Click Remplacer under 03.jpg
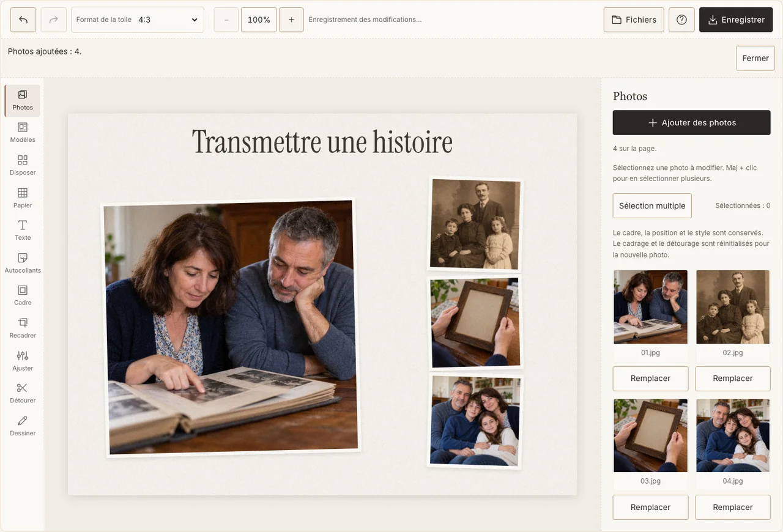 [651, 507]
